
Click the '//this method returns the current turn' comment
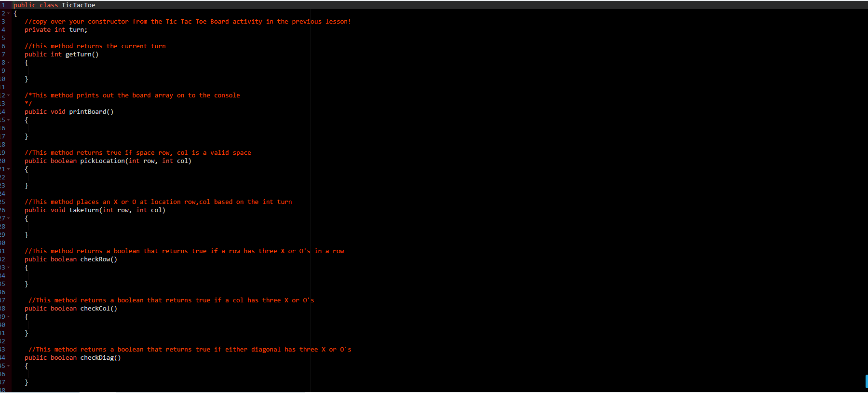click(95, 46)
